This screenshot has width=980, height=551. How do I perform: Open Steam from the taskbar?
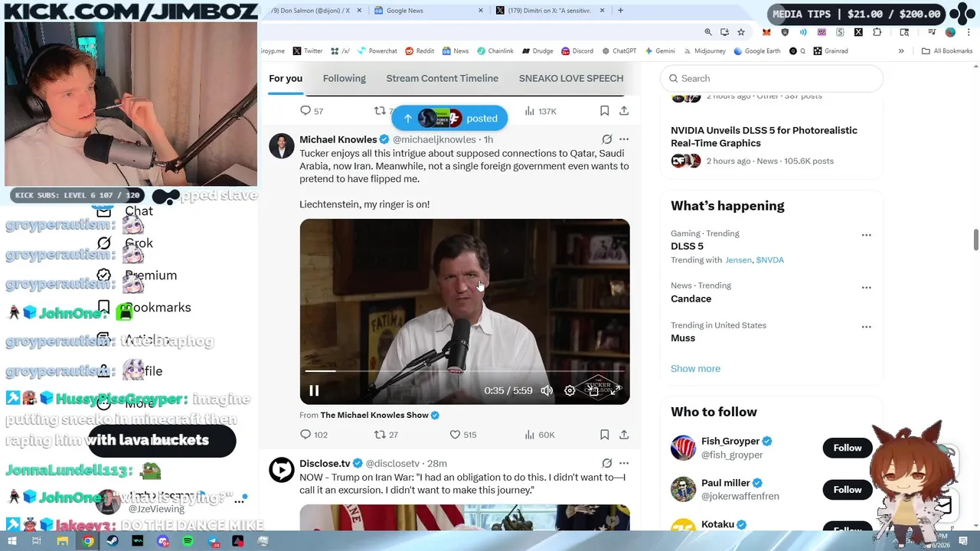[x=113, y=541]
